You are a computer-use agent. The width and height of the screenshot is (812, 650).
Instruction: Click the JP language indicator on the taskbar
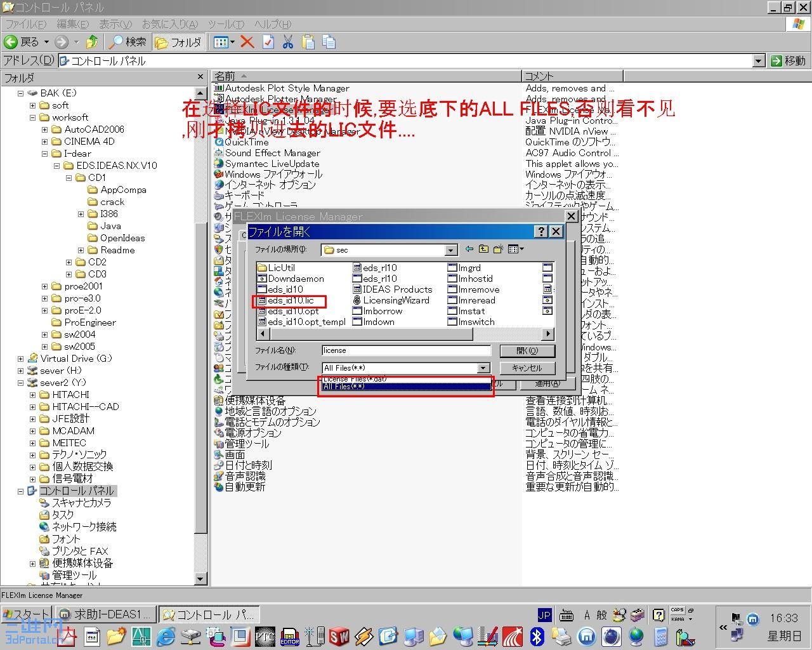coord(544,615)
